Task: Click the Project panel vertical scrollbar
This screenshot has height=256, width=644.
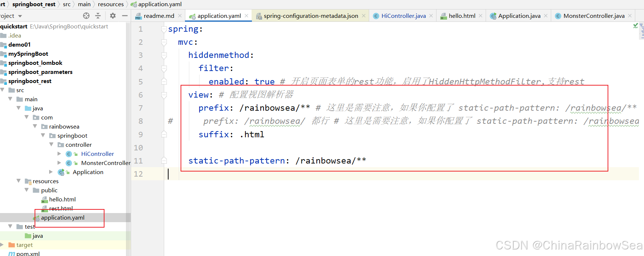Action: pos(128,138)
